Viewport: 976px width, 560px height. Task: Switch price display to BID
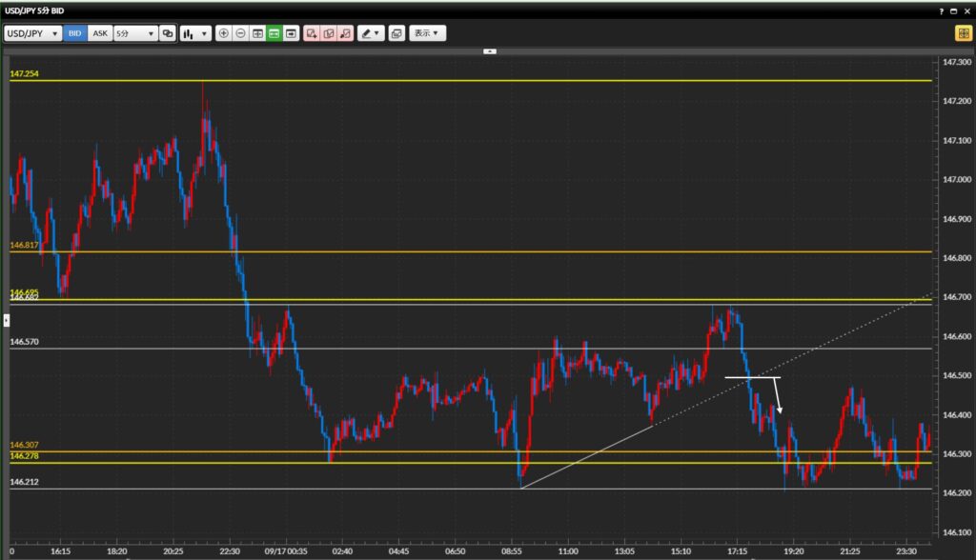coord(74,33)
